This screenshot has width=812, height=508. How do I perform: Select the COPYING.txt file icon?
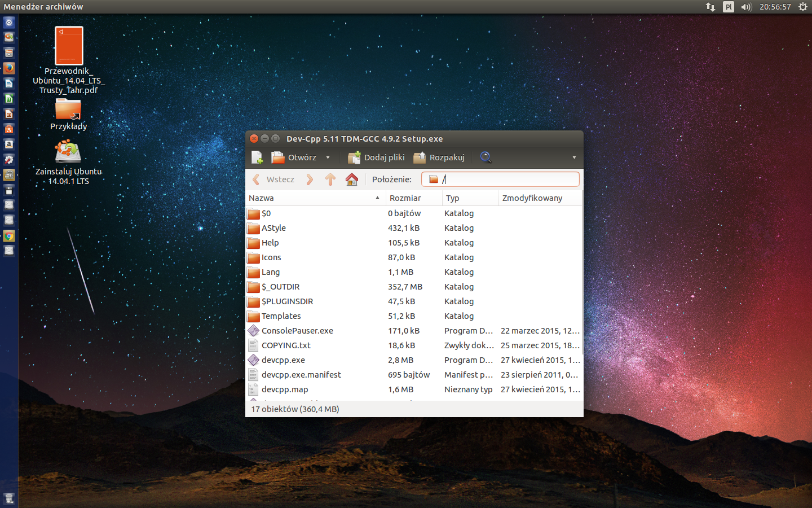coord(253,345)
